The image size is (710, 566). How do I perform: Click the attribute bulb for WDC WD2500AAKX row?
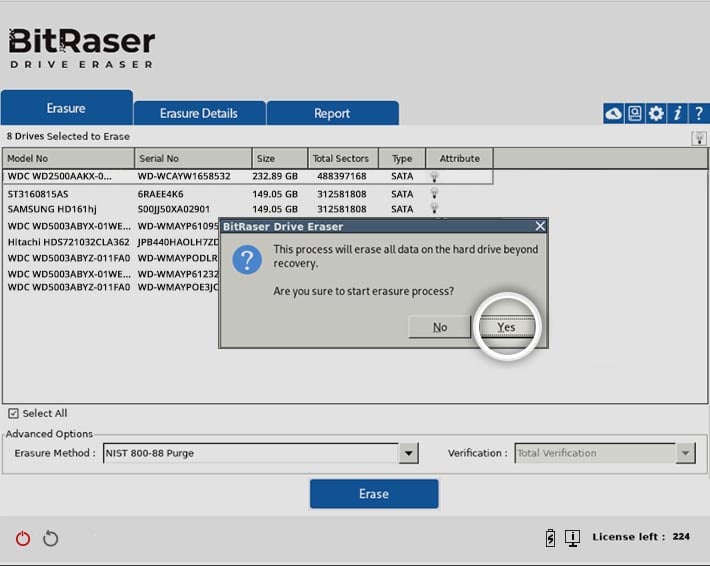(x=434, y=177)
